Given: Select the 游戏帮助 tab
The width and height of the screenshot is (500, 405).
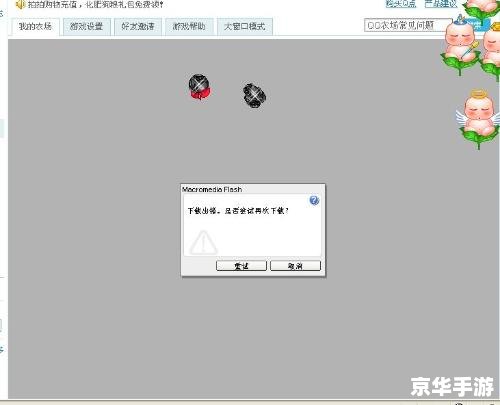Looking at the screenshot, I should pyautogui.click(x=189, y=27).
